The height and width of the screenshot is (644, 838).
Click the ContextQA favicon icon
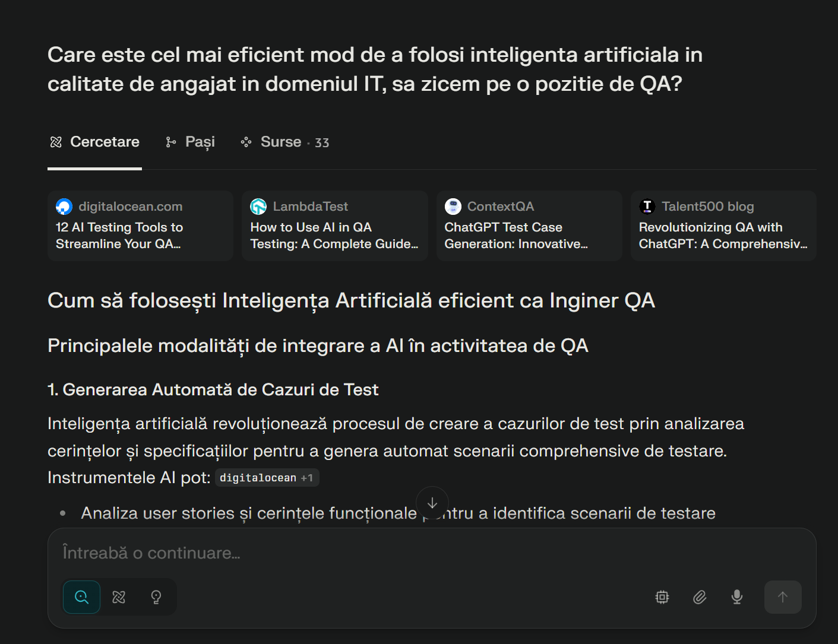[453, 207]
